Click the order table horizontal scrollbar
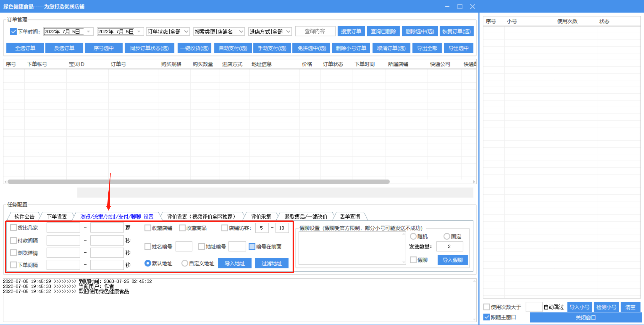Screen dimensions: 644x325 pos(199,182)
